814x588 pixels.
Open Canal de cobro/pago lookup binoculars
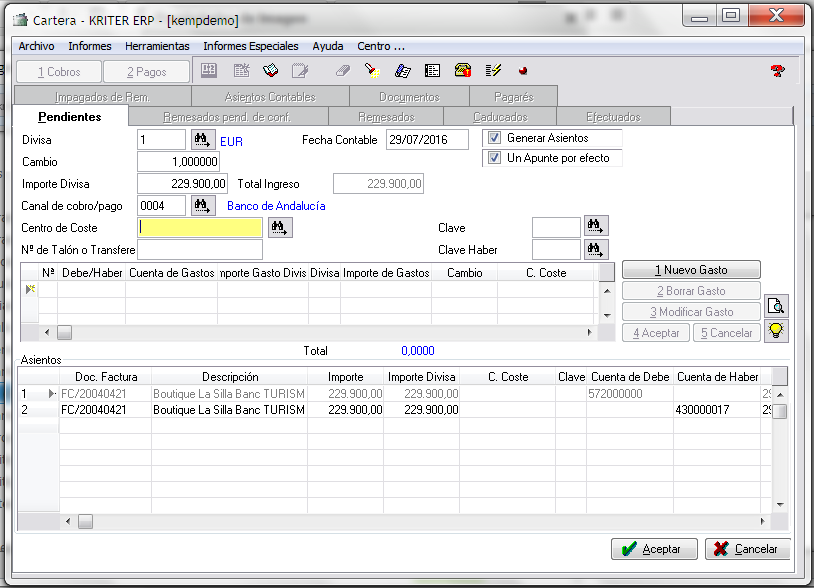tap(203, 206)
